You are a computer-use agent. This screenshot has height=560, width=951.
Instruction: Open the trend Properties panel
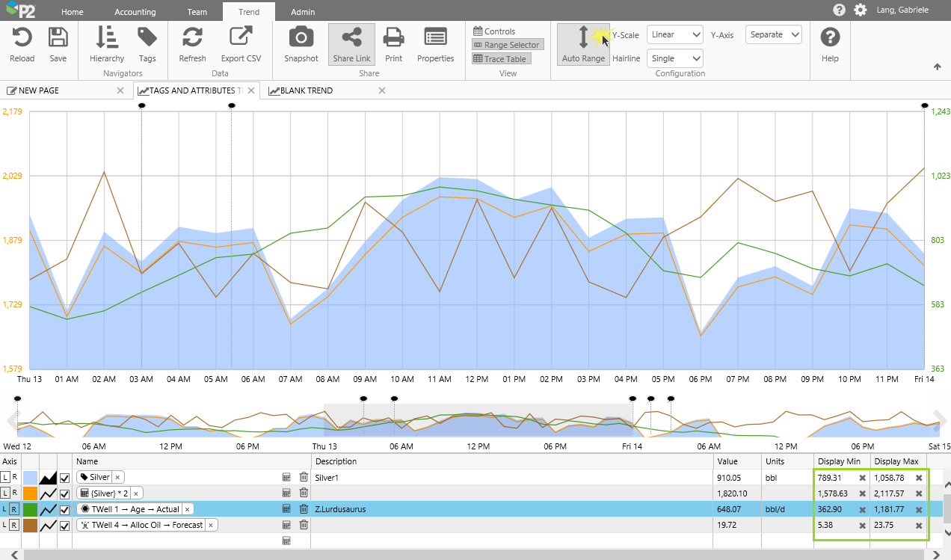point(435,37)
